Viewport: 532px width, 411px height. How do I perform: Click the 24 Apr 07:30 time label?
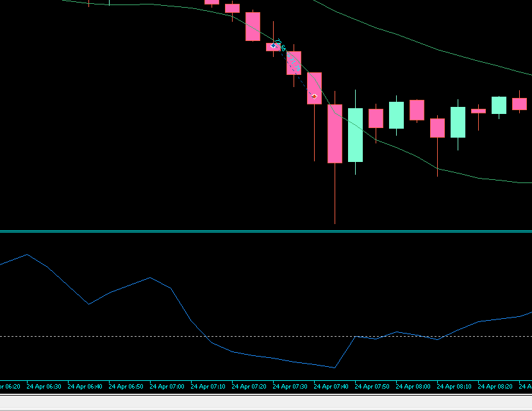coord(290,387)
